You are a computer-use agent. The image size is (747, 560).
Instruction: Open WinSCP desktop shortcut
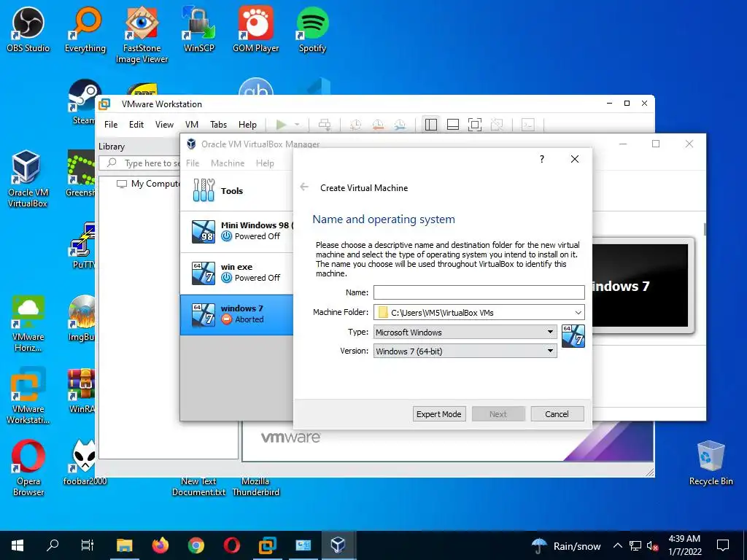[198, 29]
